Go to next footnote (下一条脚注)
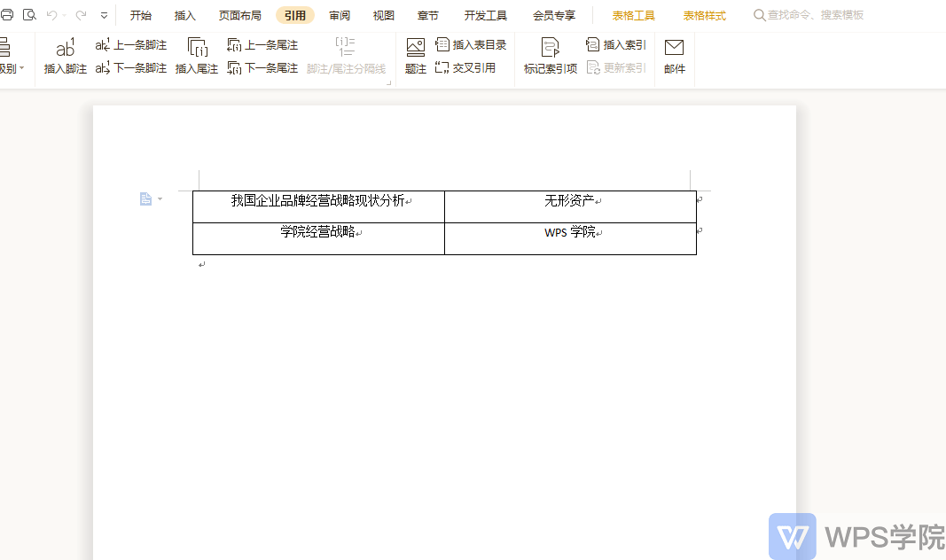 click(x=131, y=68)
